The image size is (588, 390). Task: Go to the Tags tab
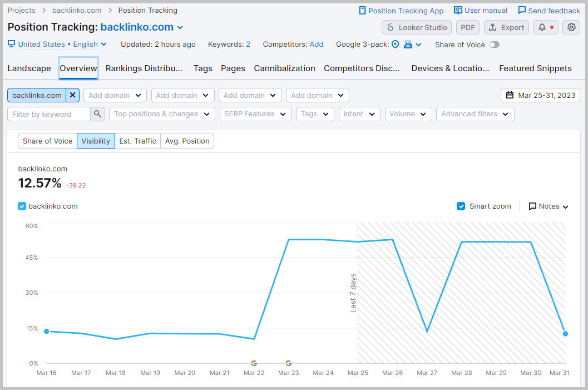tap(203, 68)
